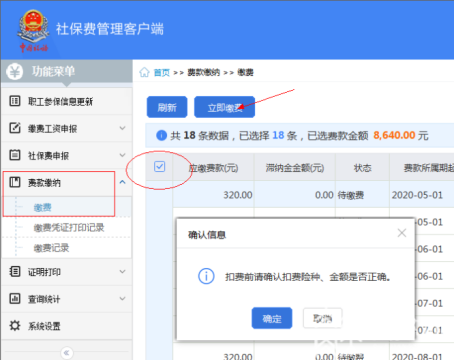Expand the 缴费工资申报 chevron
The width and height of the screenshot is (454, 360).
122,128
